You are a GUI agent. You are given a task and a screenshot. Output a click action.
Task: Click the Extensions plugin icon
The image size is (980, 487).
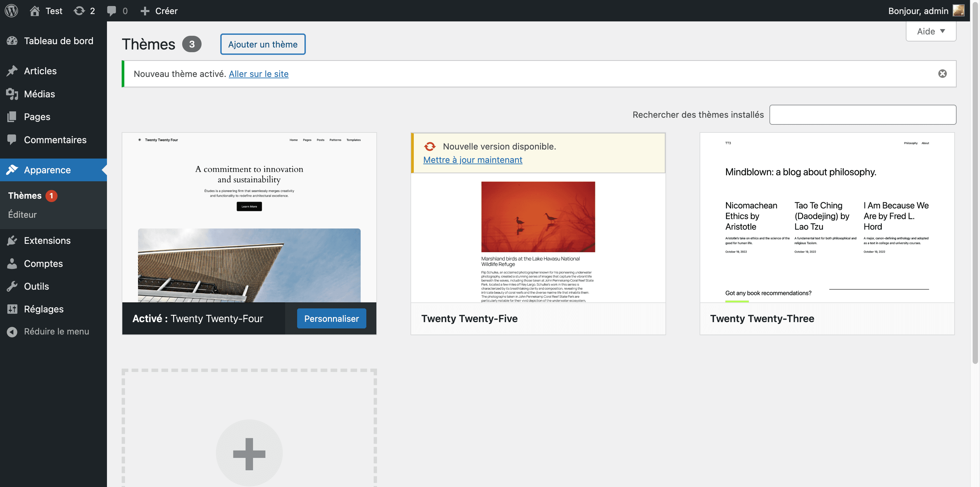12,240
